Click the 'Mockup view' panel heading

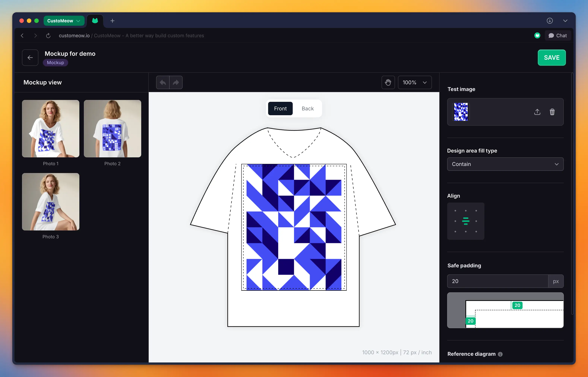click(42, 82)
